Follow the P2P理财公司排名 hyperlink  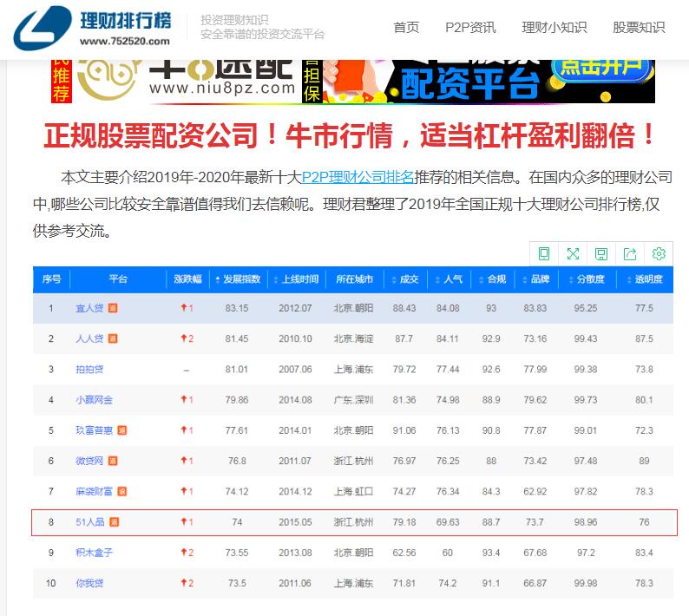tap(358, 177)
